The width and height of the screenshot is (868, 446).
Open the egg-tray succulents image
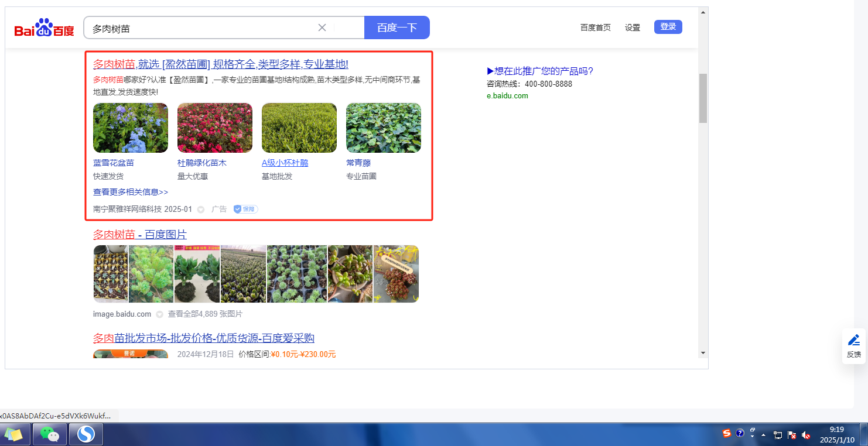(110, 274)
